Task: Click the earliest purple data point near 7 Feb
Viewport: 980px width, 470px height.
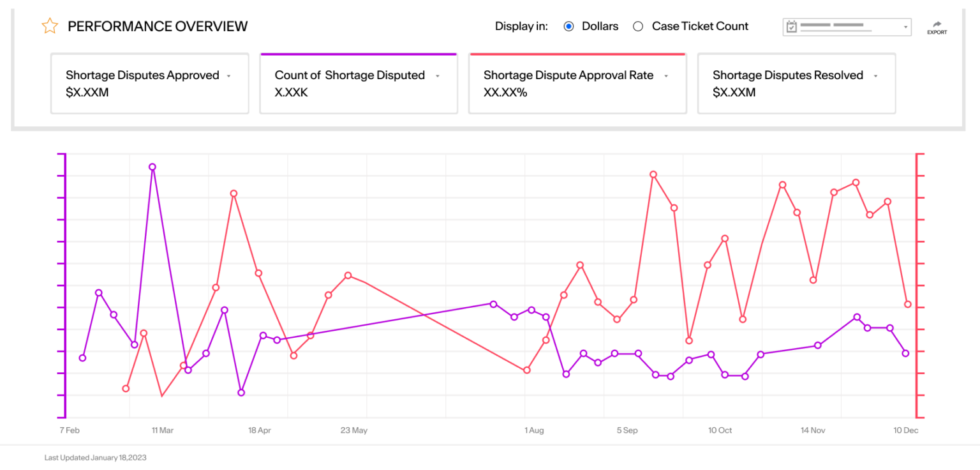Action: coord(82,358)
